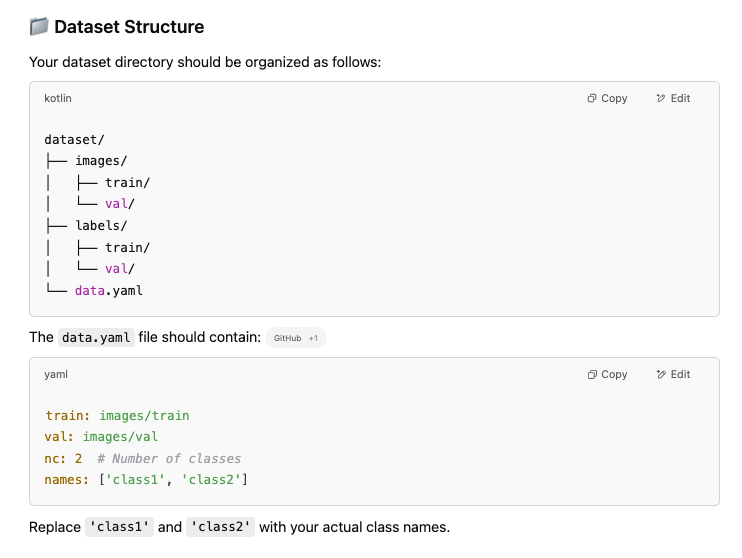This screenshot has width=742, height=558.
Task: Click the images/ folder line in the tree
Action: 86,161
